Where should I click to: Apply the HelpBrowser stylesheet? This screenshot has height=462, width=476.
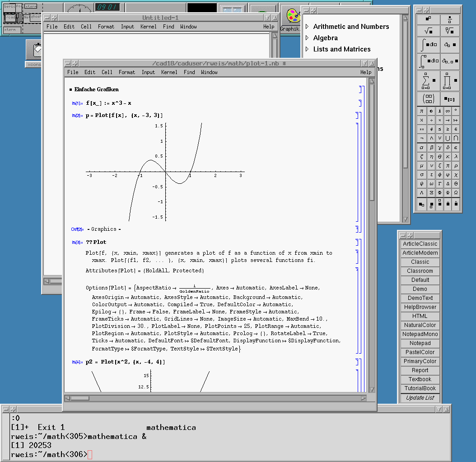click(420, 307)
